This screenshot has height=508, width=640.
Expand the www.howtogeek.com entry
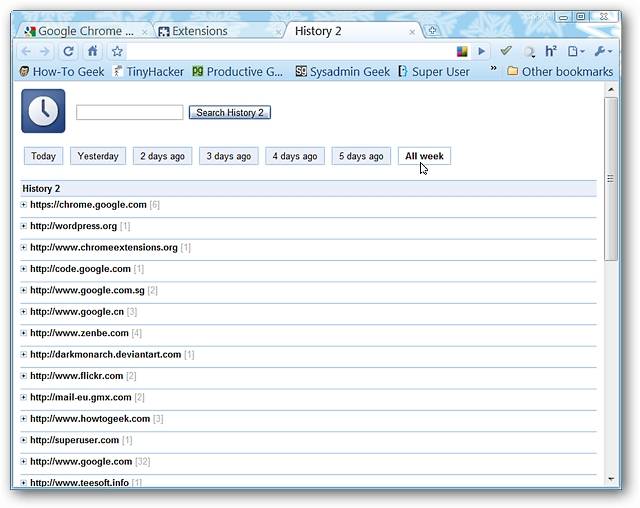coord(24,419)
